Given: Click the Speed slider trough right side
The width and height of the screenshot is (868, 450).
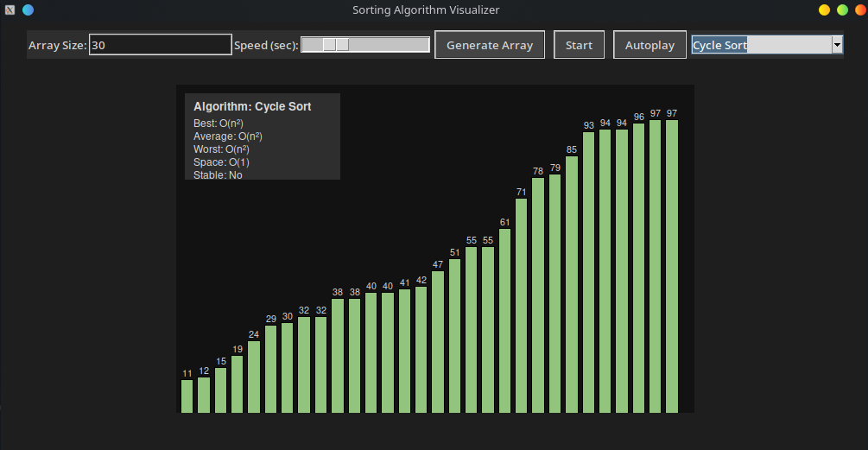Looking at the screenshot, I should pyautogui.click(x=389, y=45).
